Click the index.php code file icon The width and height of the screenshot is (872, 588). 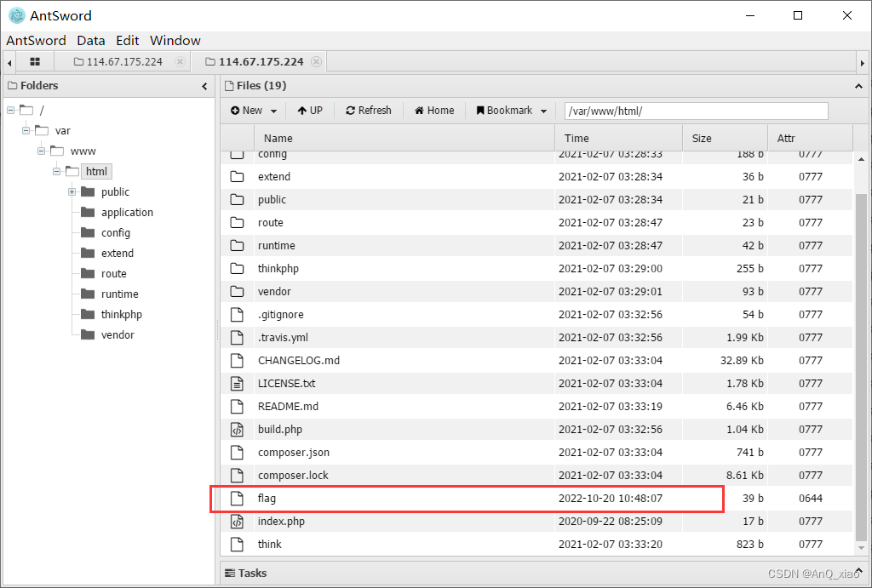point(237,522)
